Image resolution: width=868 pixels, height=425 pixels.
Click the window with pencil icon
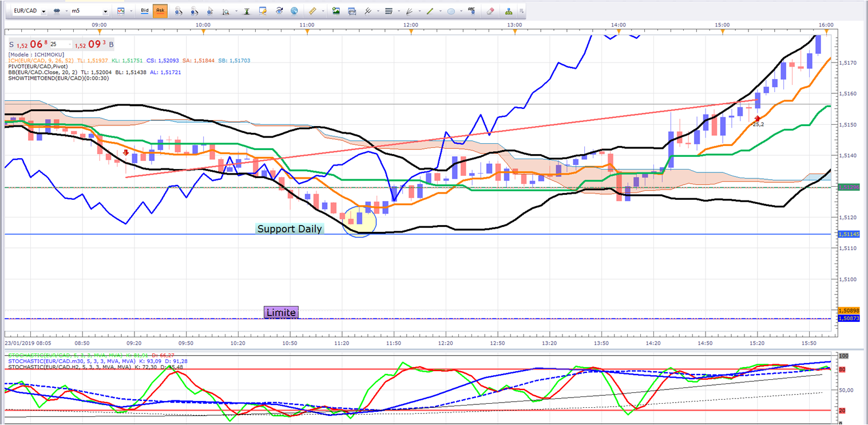263,11
